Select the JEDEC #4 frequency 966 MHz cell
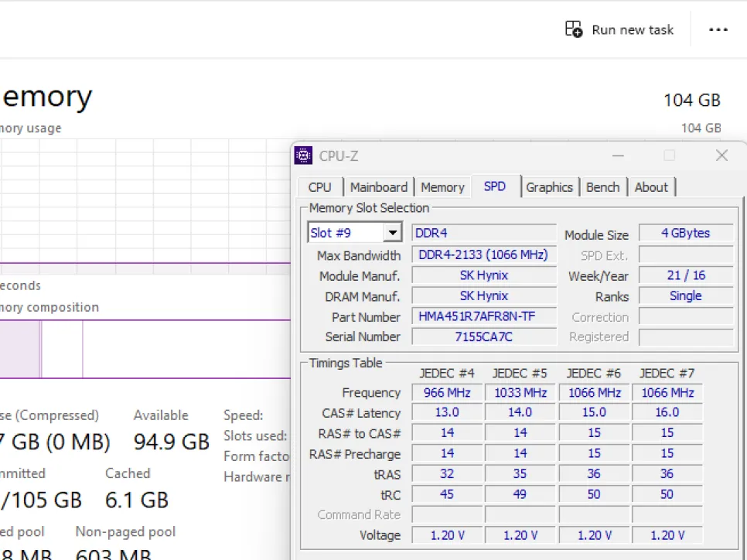The width and height of the screenshot is (747, 560). point(446,393)
